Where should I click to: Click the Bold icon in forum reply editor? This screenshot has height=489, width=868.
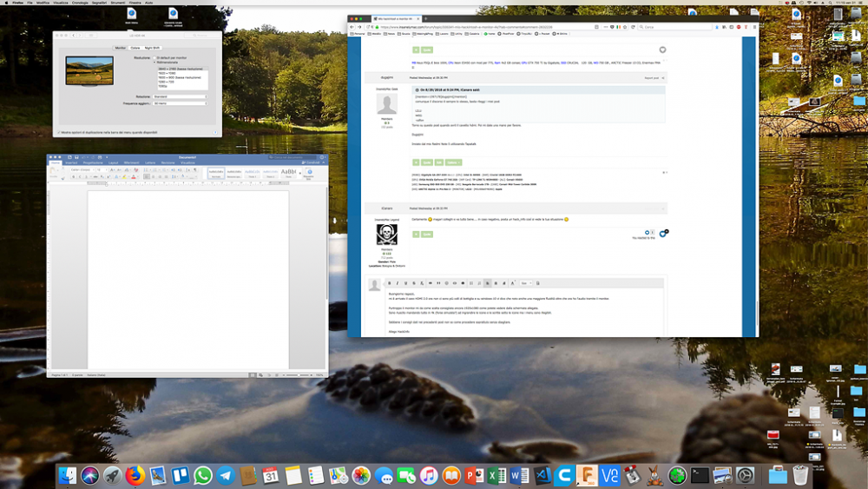coord(389,283)
